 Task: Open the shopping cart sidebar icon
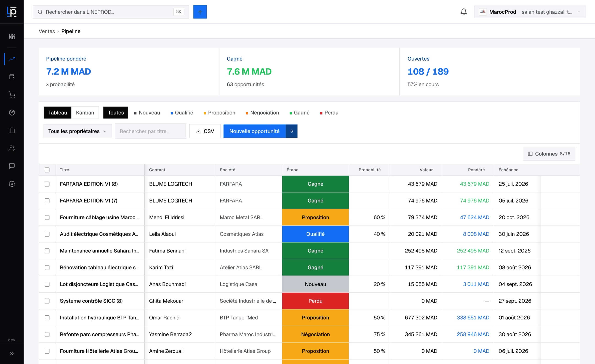click(12, 95)
